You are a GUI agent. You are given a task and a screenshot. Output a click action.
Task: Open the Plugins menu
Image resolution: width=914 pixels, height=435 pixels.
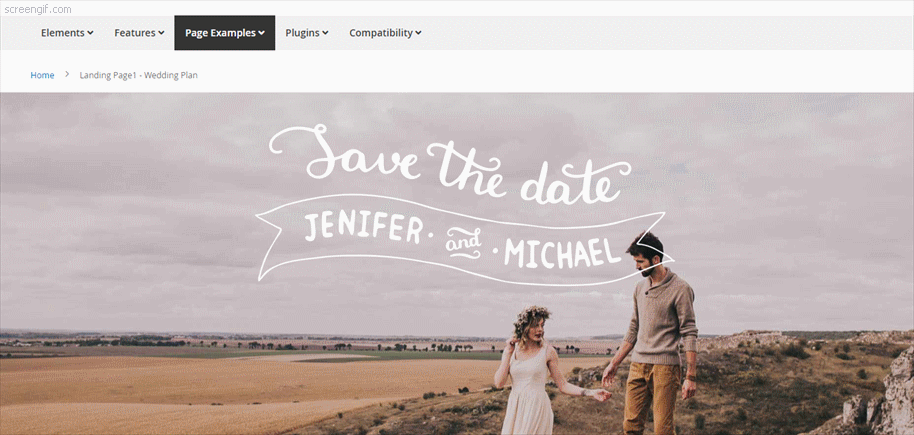(307, 33)
